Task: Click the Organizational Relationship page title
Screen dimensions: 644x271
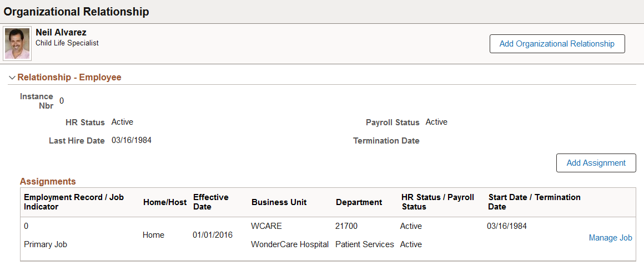Action: pyautogui.click(x=77, y=12)
